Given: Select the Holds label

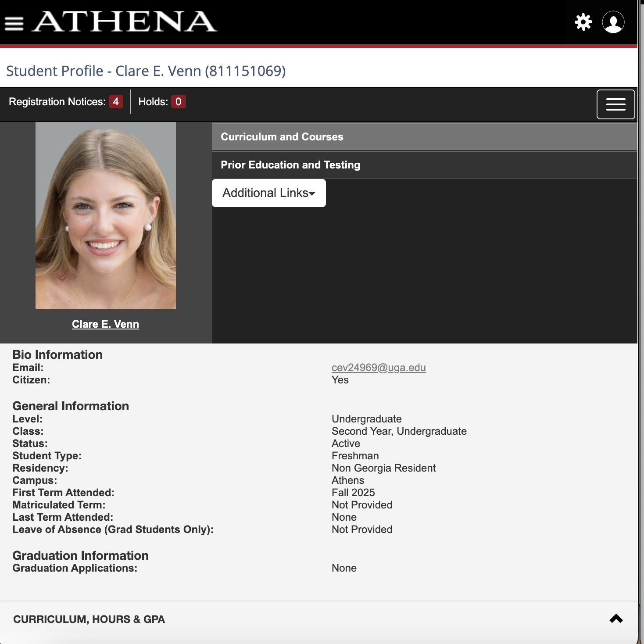Looking at the screenshot, I should tap(153, 102).
